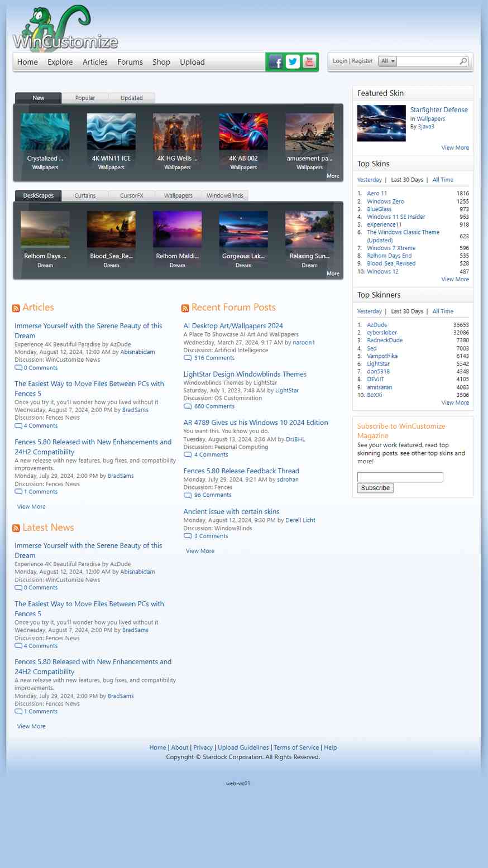Open the Ancient issue with certain skins post
This screenshot has width=488, height=868.
(232, 512)
